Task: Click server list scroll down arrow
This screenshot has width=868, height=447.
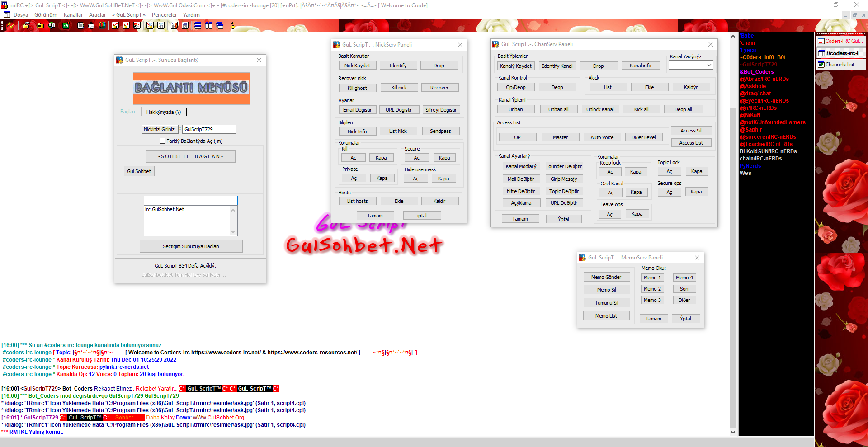Action: (x=233, y=232)
